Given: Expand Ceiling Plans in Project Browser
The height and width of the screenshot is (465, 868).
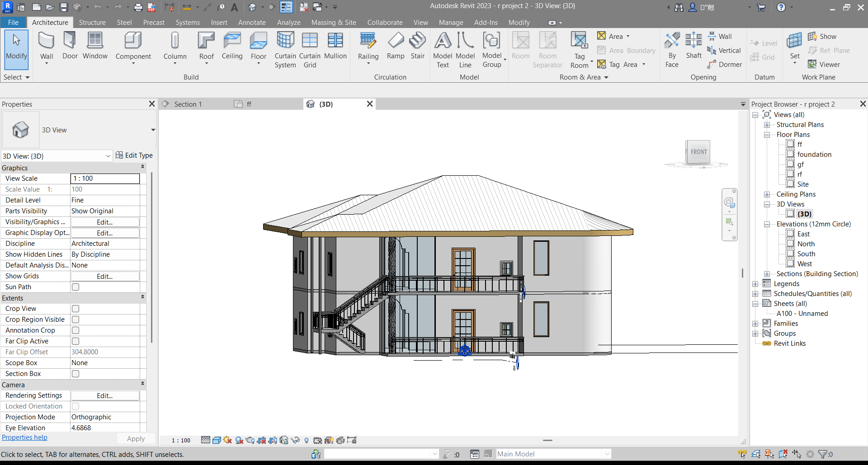Looking at the screenshot, I should coord(767,194).
